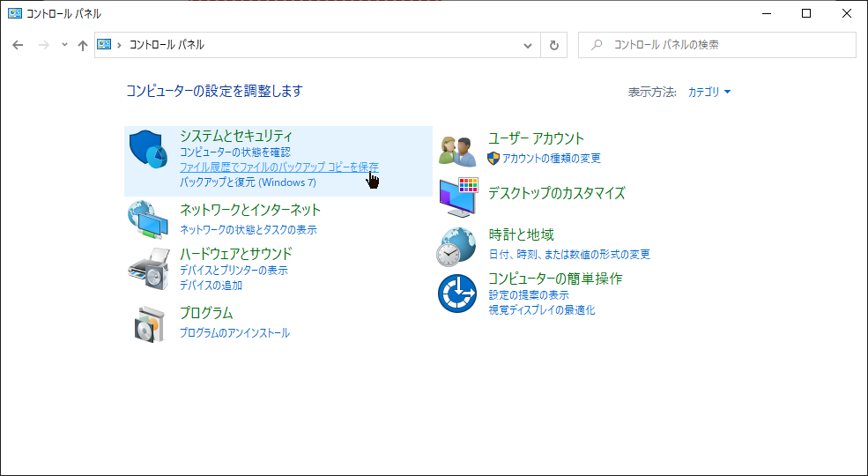Open アカウントの種類の変更 link
Screen dimensions: 868x476
click(552, 159)
